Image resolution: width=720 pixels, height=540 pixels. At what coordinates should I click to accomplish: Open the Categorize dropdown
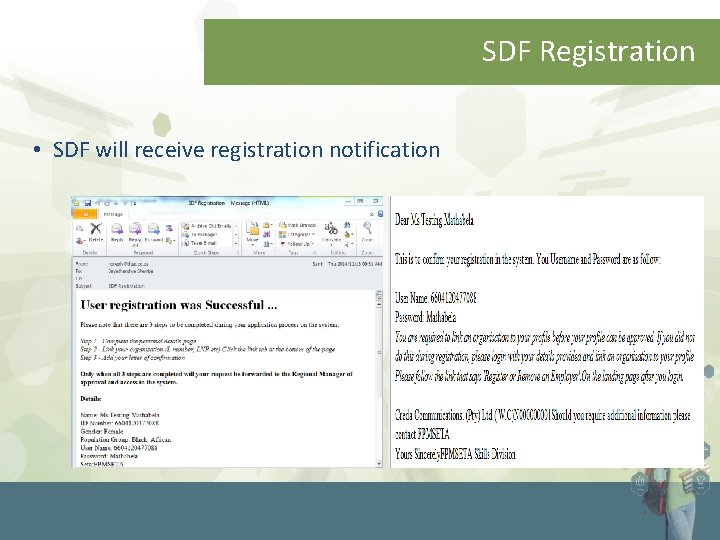[297, 234]
